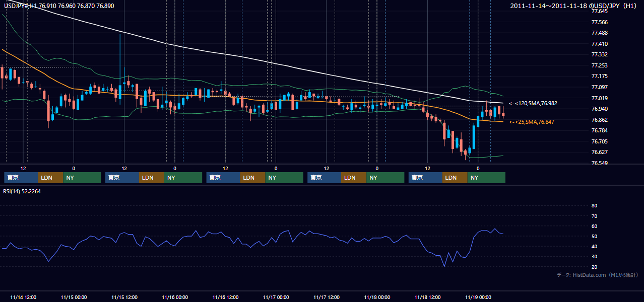
Task: Select the 東京 session block for 11/15
Action: tap(122, 178)
